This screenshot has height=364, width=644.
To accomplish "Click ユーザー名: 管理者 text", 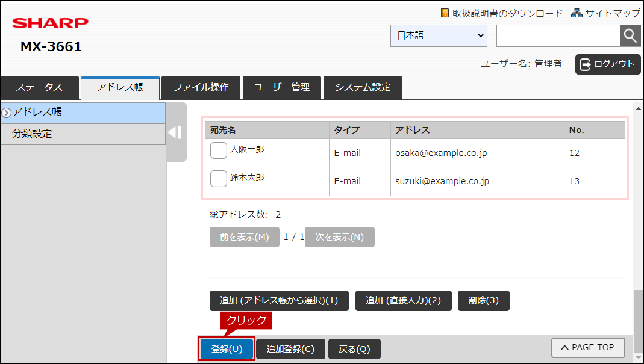I will [521, 64].
